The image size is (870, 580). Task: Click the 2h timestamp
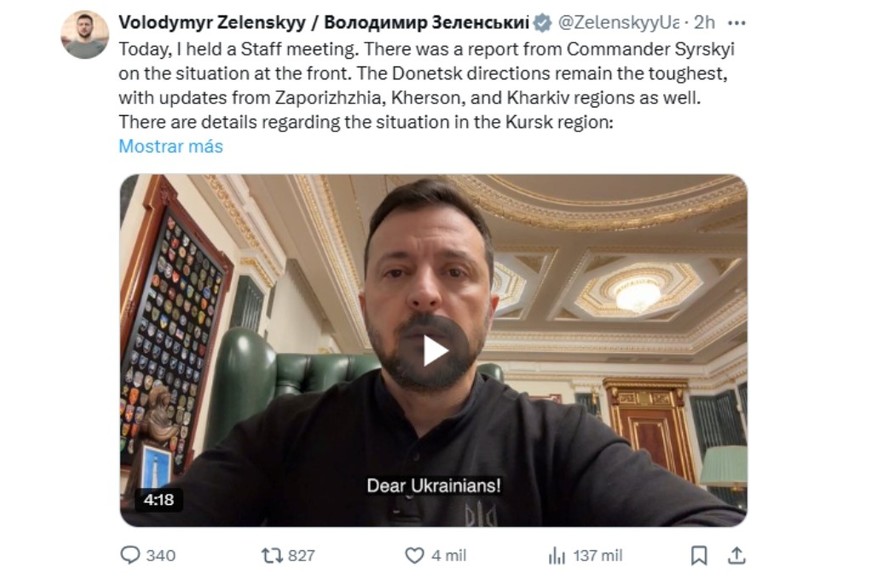pyautogui.click(x=704, y=22)
